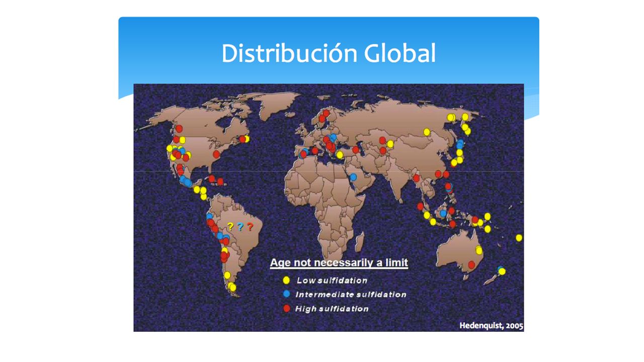Click the world map image
The width and height of the screenshot is (644, 362).
[329, 208]
